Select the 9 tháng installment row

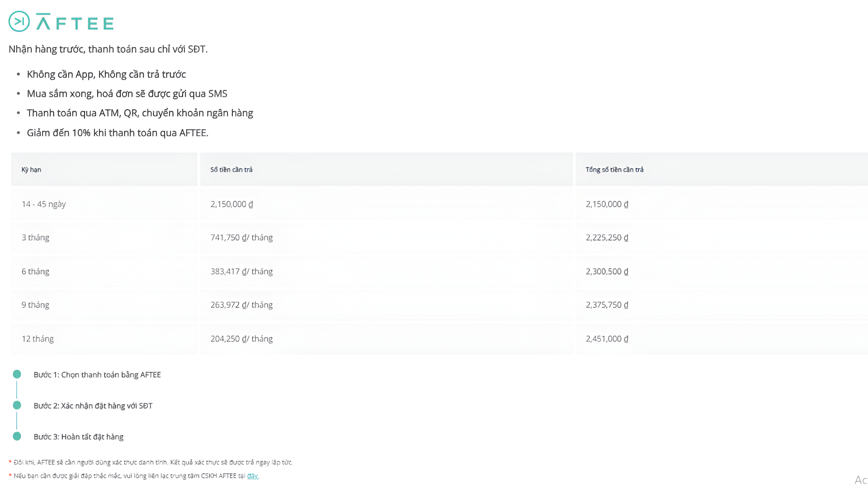[x=36, y=305]
